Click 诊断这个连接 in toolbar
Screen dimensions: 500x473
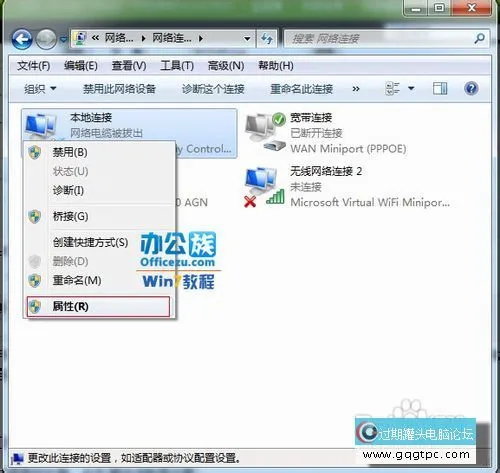(213, 89)
